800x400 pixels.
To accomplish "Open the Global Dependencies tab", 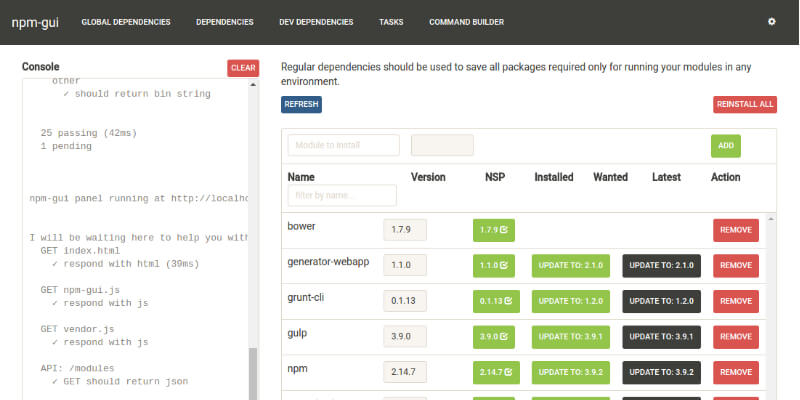I will [125, 22].
